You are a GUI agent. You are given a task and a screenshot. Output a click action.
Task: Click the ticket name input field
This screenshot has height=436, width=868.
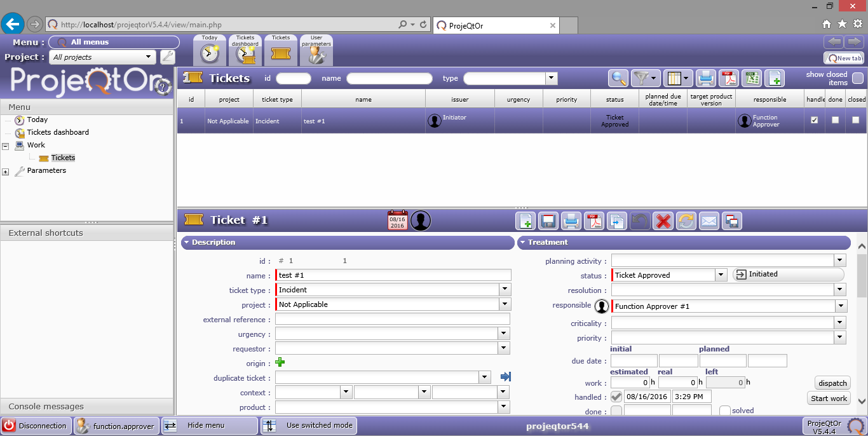point(393,275)
